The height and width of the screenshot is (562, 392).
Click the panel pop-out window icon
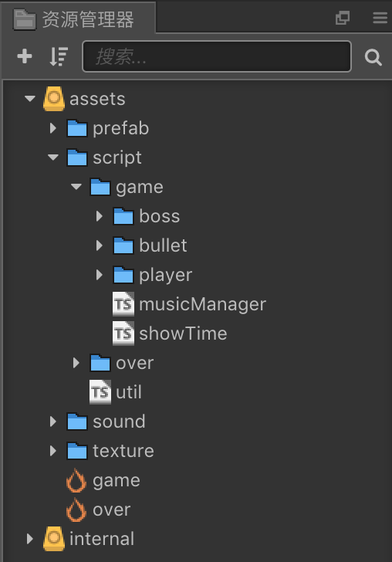[x=342, y=18]
